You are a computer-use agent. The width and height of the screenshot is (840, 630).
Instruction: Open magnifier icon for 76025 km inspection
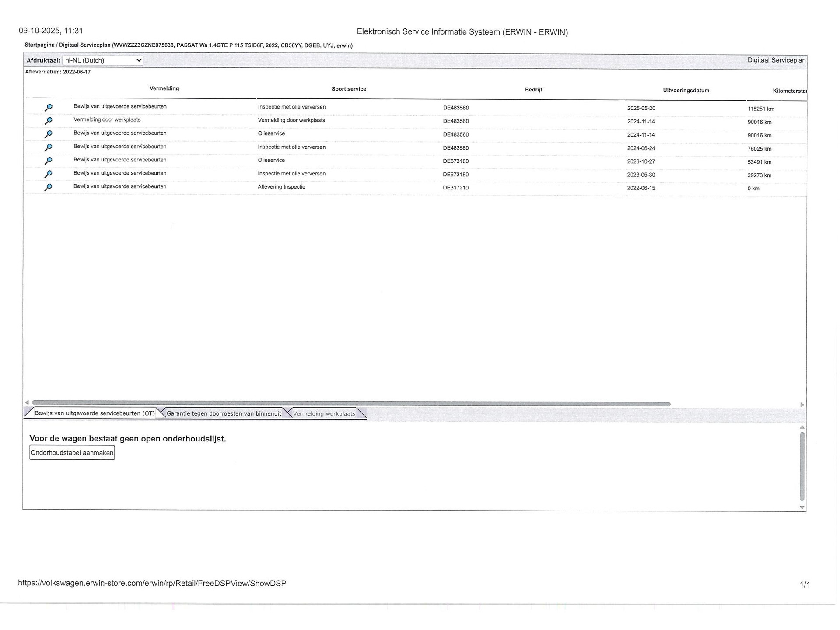49,147
